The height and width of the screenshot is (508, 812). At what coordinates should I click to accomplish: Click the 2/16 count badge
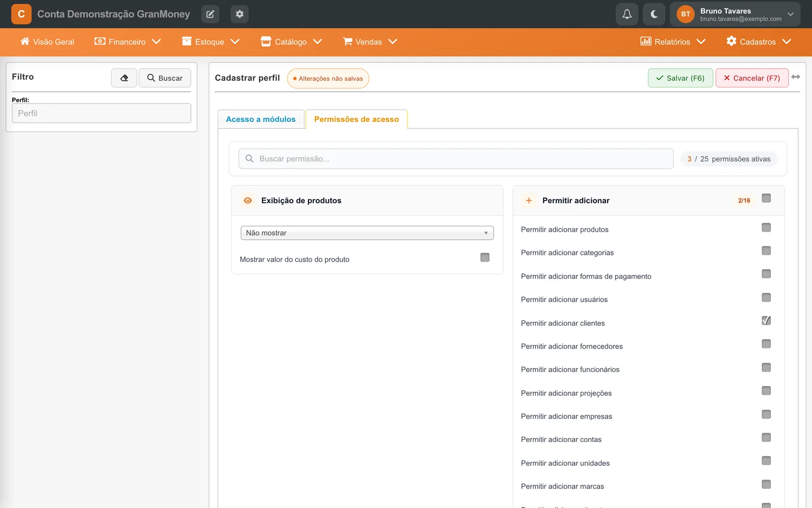744,201
